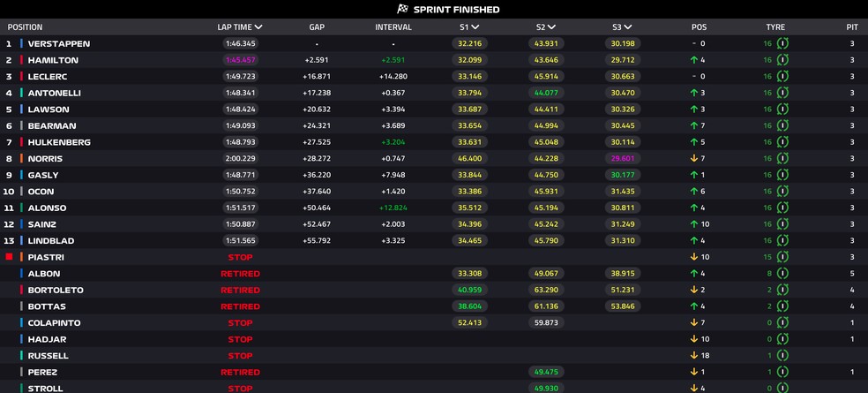This screenshot has height=393, width=868.
Task: Open the S3 sector column dropdown
Action: pos(628,27)
